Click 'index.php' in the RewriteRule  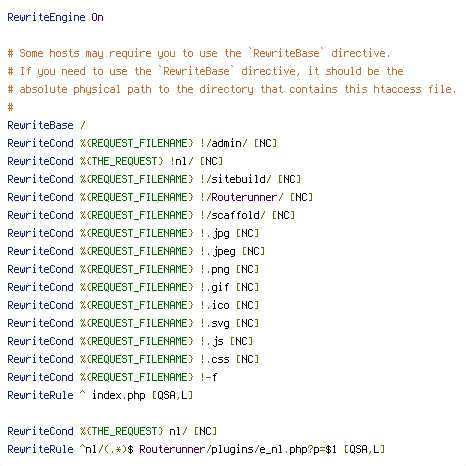coord(119,395)
